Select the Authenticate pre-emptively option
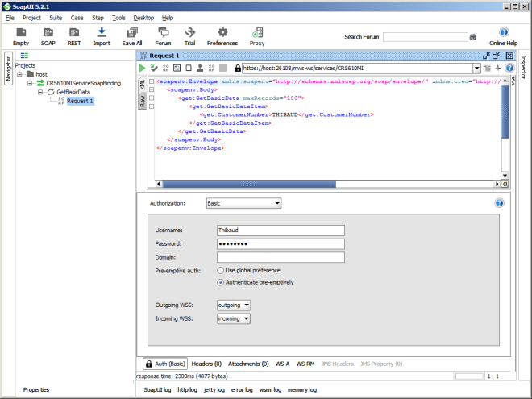Image resolution: width=532 pixels, height=399 pixels. [221, 282]
